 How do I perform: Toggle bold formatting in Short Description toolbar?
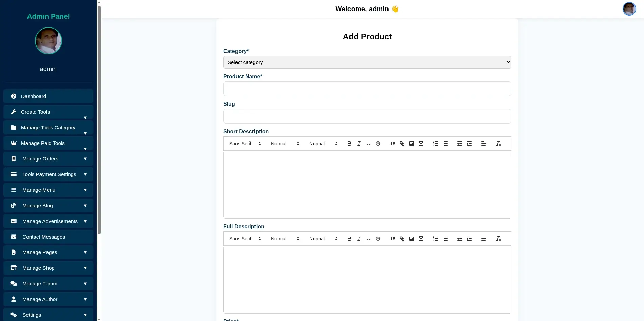(x=349, y=144)
